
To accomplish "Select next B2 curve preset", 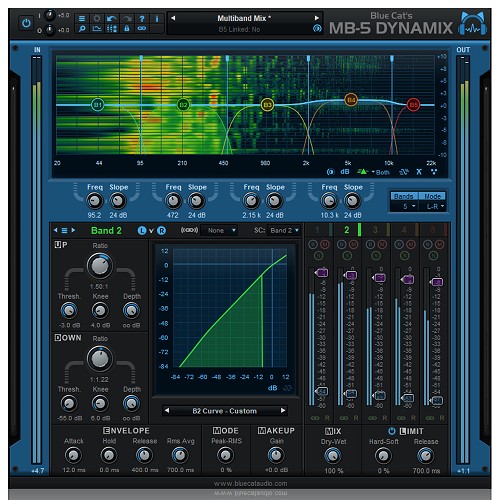I will pyautogui.click(x=283, y=410).
